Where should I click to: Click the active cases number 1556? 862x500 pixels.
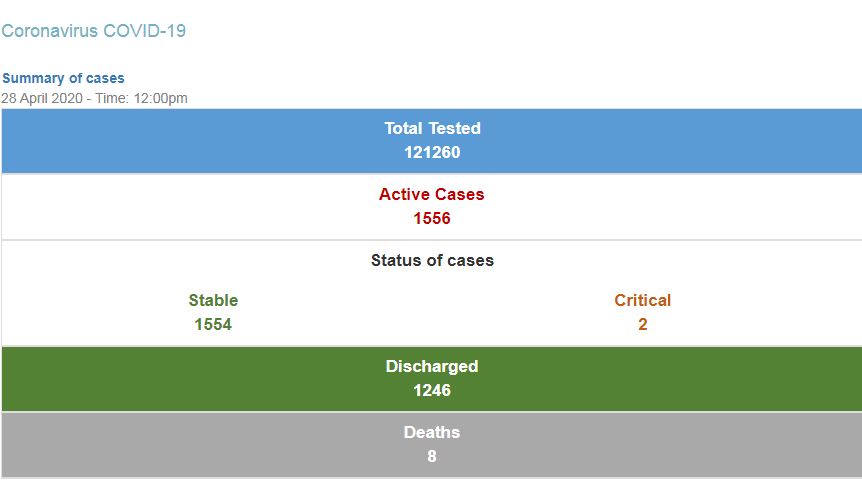pyautogui.click(x=432, y=218)
